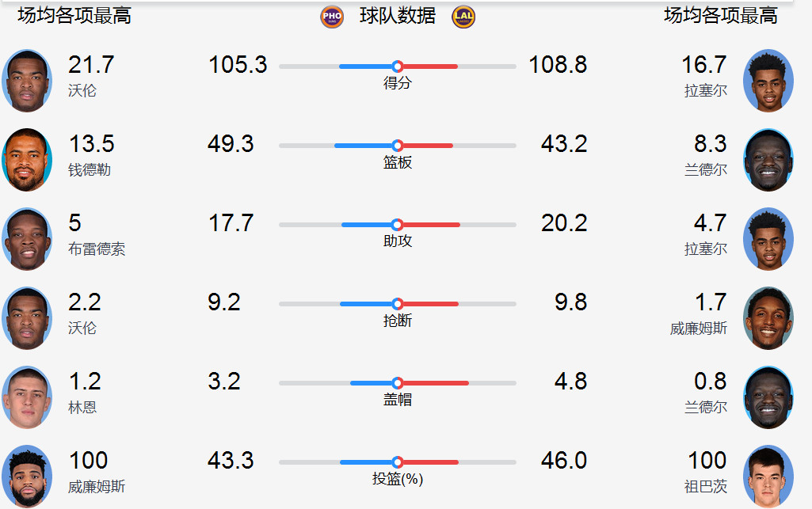The width and height of the screenshot is (812, 509).
Task: Click 祖巴茨's player avatar
Action: 768,476
